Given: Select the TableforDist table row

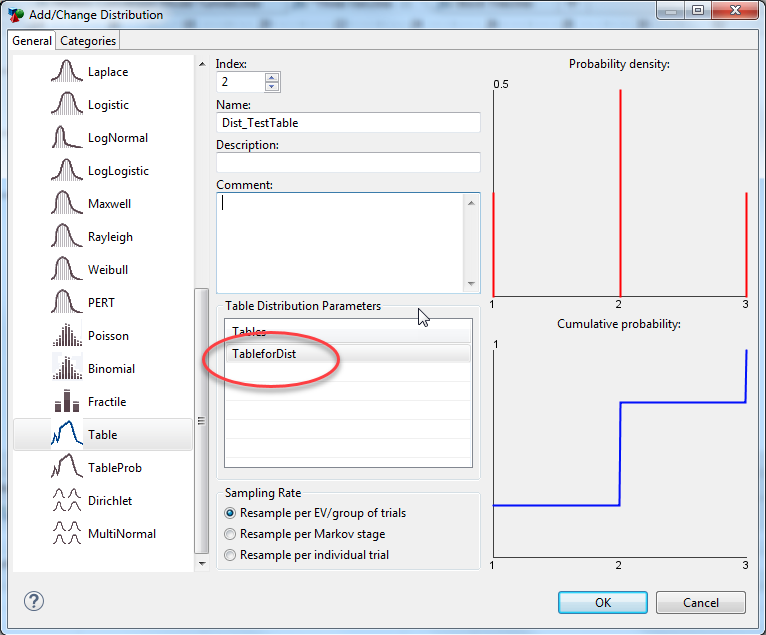Looking at the screenshot, I should coord(264,354).
